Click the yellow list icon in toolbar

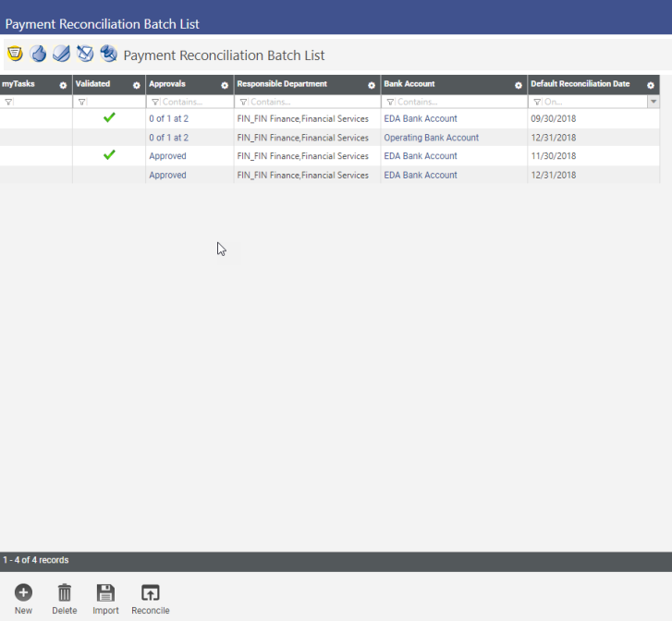point(15,54)
